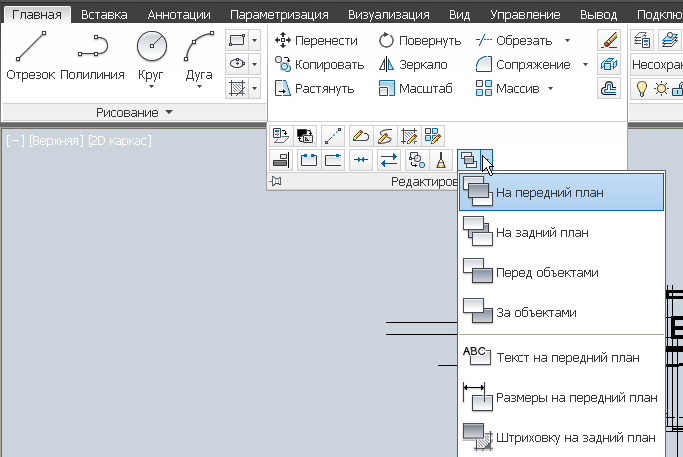
Task: Click the Copy Nested Objects icon
Action: point(416,160)
